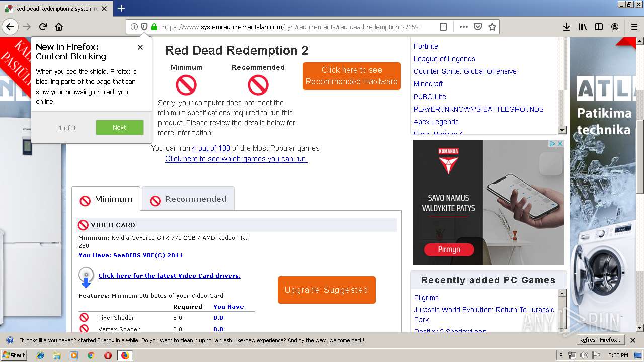Launch Google Chrome from the taskbar
Image resolution: width=644 pixels, height=362 pixels.
pyautogui.click(x=91, y=355)
